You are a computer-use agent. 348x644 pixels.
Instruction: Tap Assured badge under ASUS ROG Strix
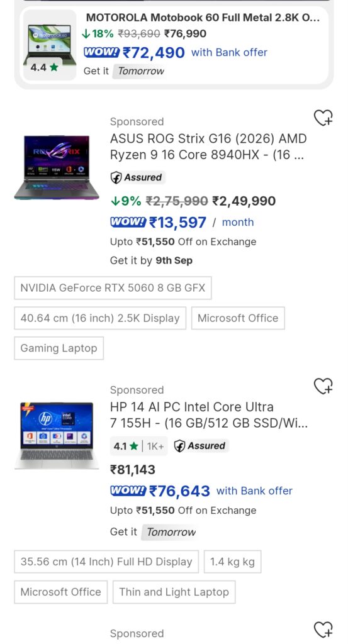[138, 177]
